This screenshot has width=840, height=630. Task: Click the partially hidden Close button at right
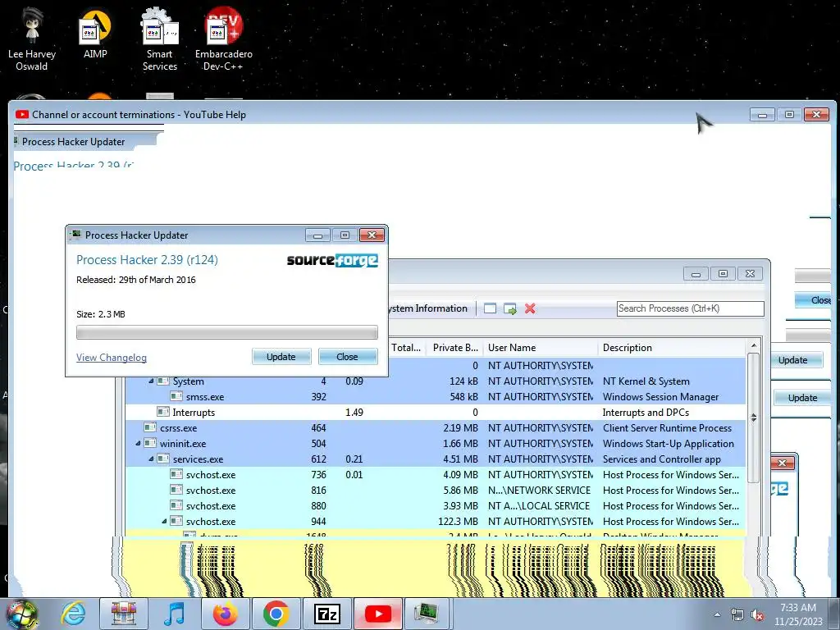pos(813,300)
